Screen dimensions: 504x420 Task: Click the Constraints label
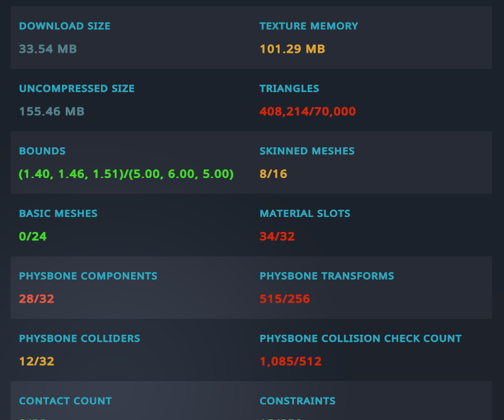pos(297,401)
